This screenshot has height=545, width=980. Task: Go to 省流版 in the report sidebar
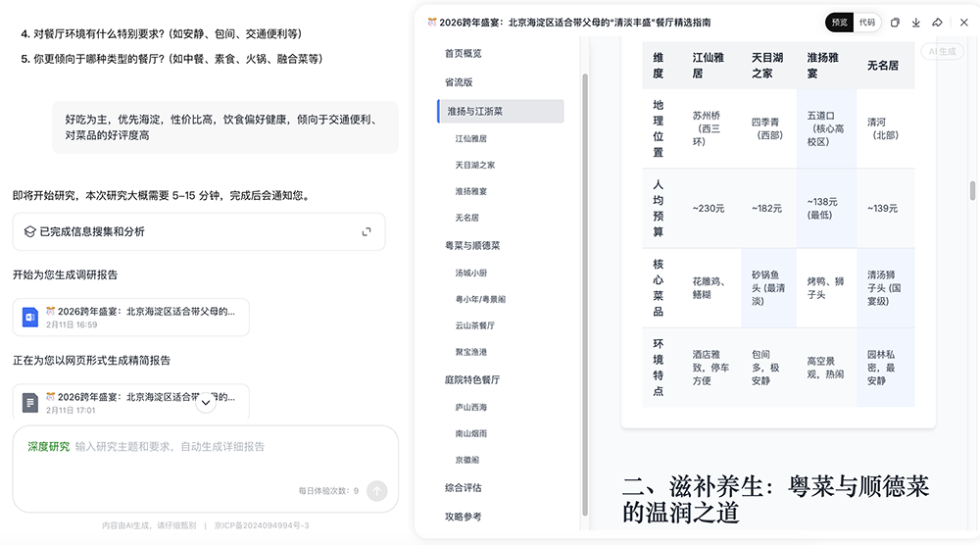tap(459, 82)
